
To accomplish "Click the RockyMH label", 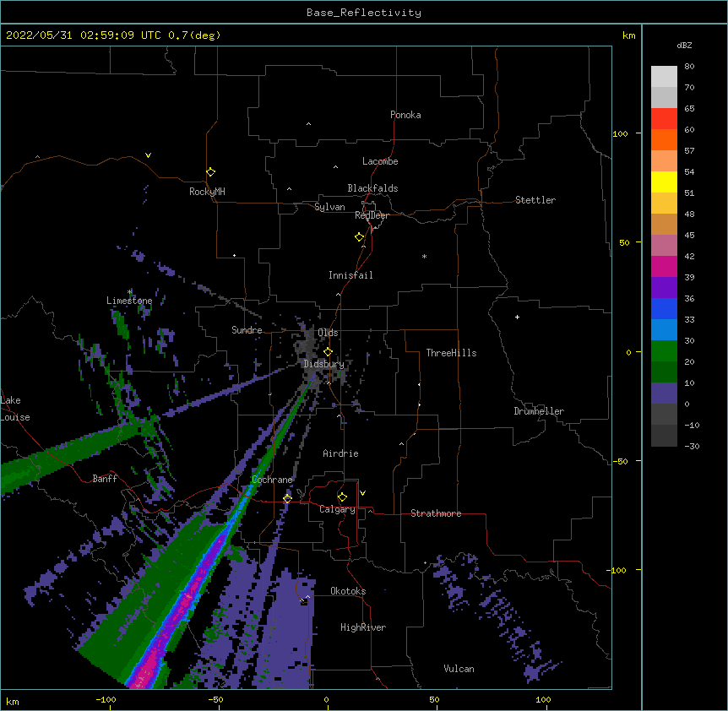I will (207, 191).
